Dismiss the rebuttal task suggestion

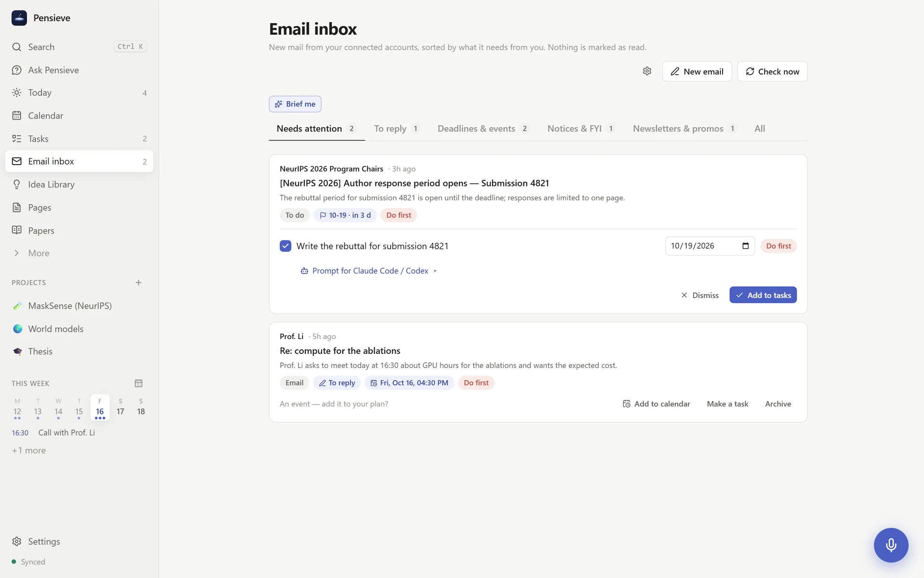tap(700, 295)
